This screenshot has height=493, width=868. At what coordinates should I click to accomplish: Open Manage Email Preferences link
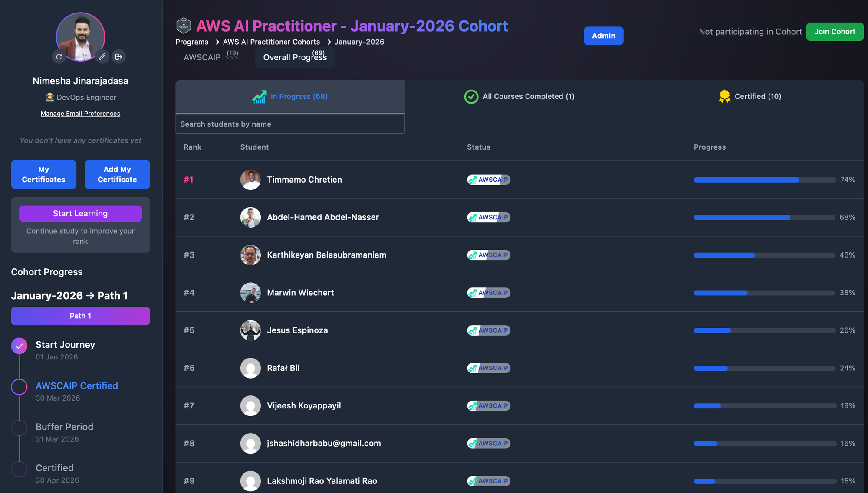(x=80, y=114)
